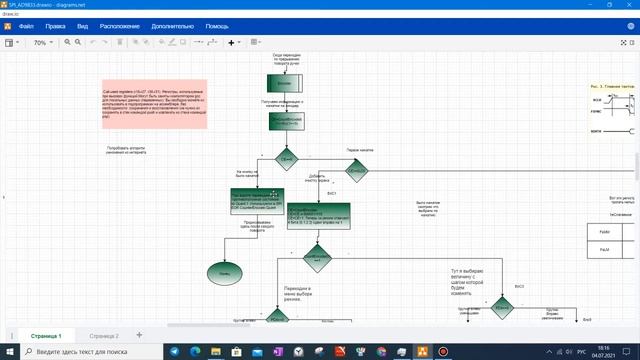Click the draw.io logo icon

tap(7, 27)
